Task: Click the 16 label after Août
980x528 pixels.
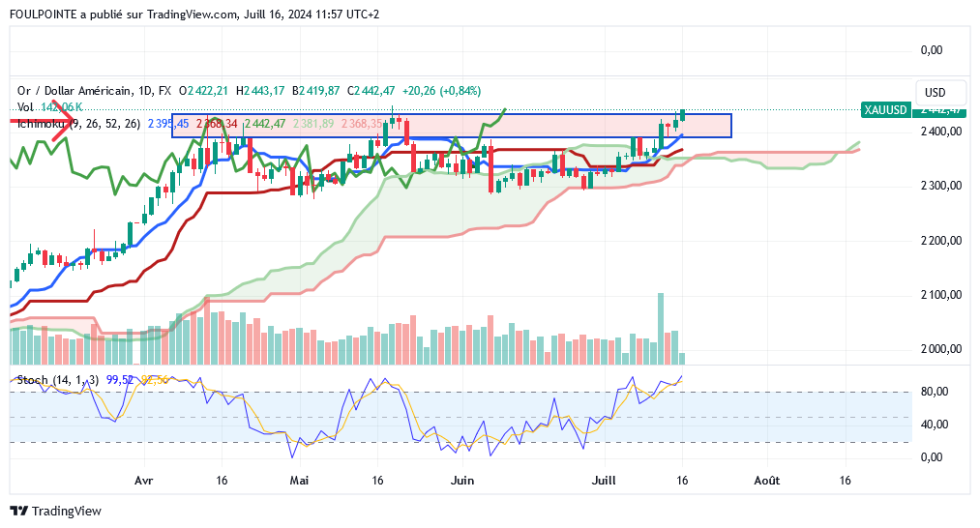Action: (x=845, y=481)
